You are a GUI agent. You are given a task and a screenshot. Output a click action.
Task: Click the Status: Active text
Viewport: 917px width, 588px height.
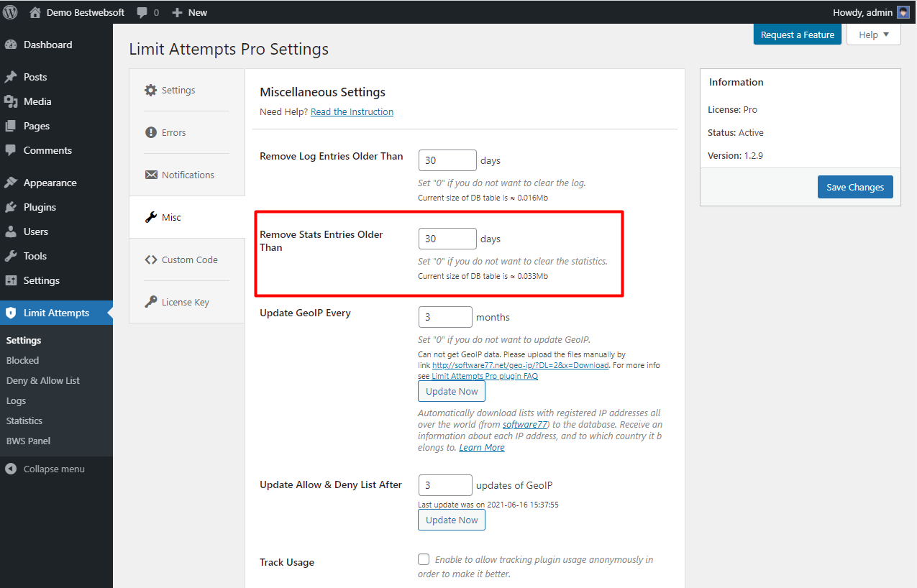736,132
